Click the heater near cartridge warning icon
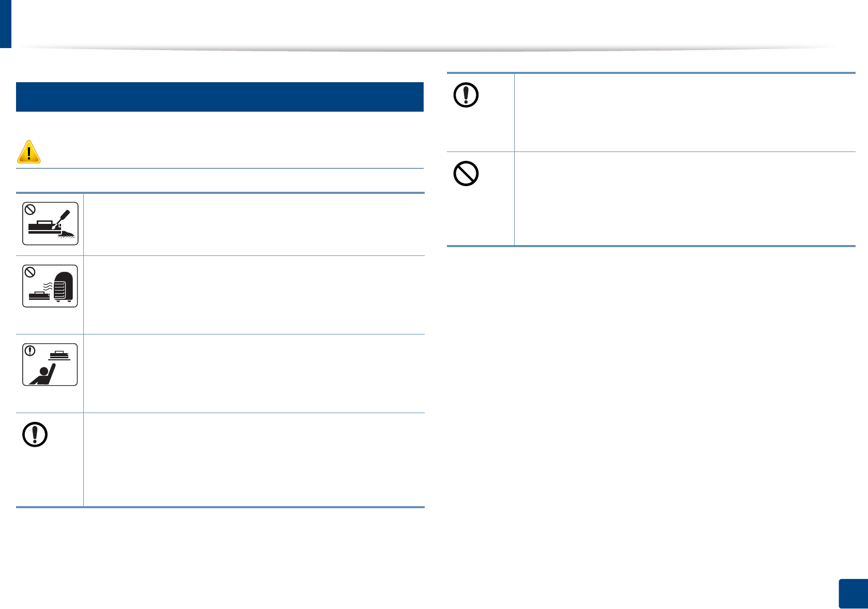868x609 pixels. 50,286
